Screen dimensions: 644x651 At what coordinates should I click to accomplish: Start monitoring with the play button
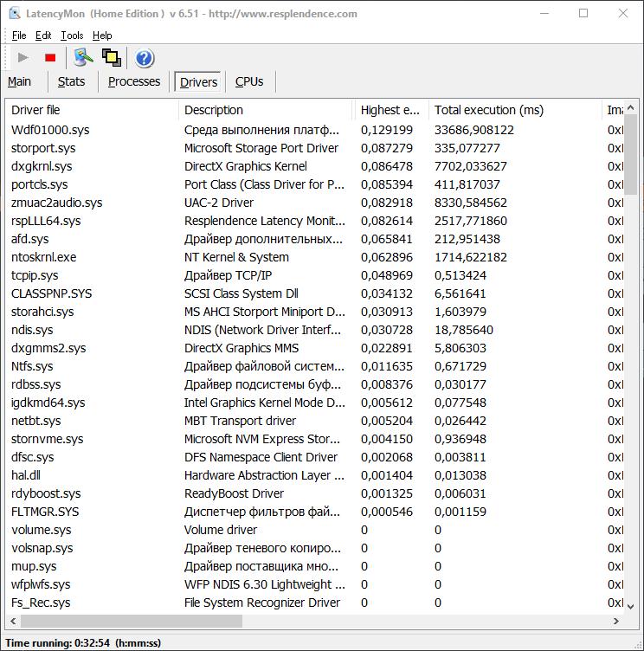23,58
